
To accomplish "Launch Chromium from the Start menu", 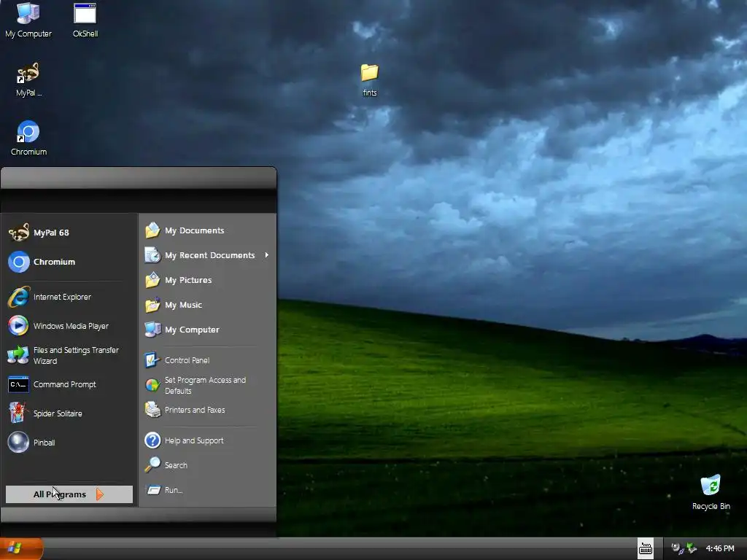I will tap(69, 262).
